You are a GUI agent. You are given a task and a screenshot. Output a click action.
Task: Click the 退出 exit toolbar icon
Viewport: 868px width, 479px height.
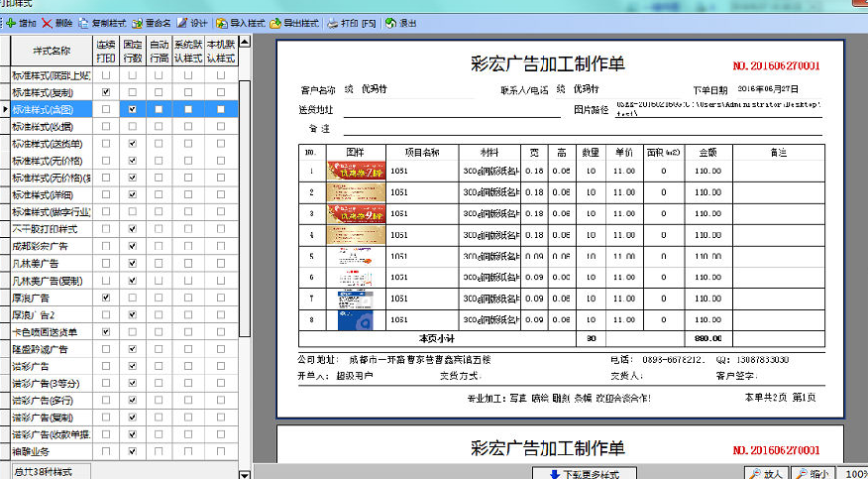pyautogui.click(x=390, y=23)
